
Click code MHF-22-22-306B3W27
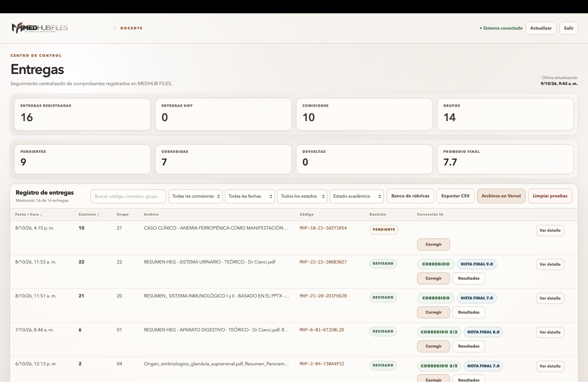pos(323,262)
